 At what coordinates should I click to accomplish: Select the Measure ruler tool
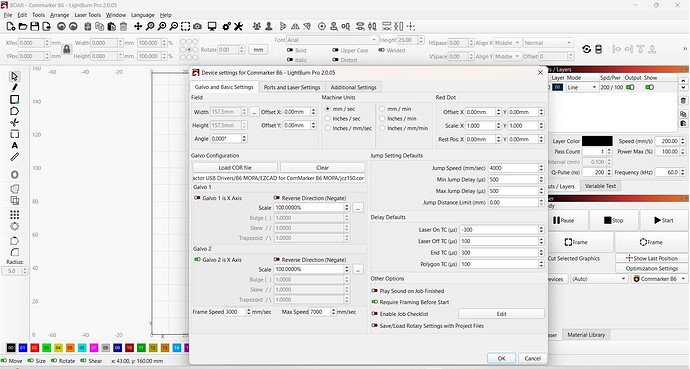point(15,157)
